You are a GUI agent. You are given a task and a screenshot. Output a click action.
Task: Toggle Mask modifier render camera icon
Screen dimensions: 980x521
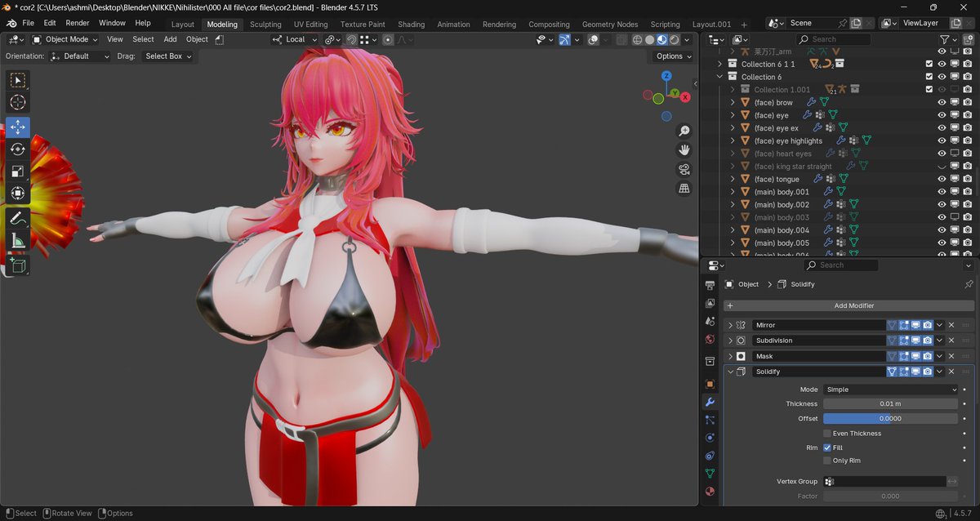click(x=928, y=356)
